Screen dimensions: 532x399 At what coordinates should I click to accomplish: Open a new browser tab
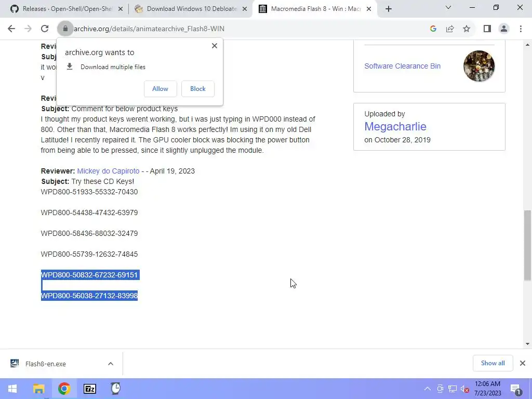(389, 9)
